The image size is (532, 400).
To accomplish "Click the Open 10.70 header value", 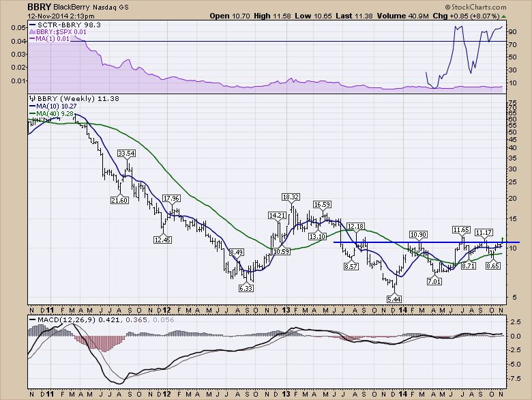I will [x=230, y=16].
